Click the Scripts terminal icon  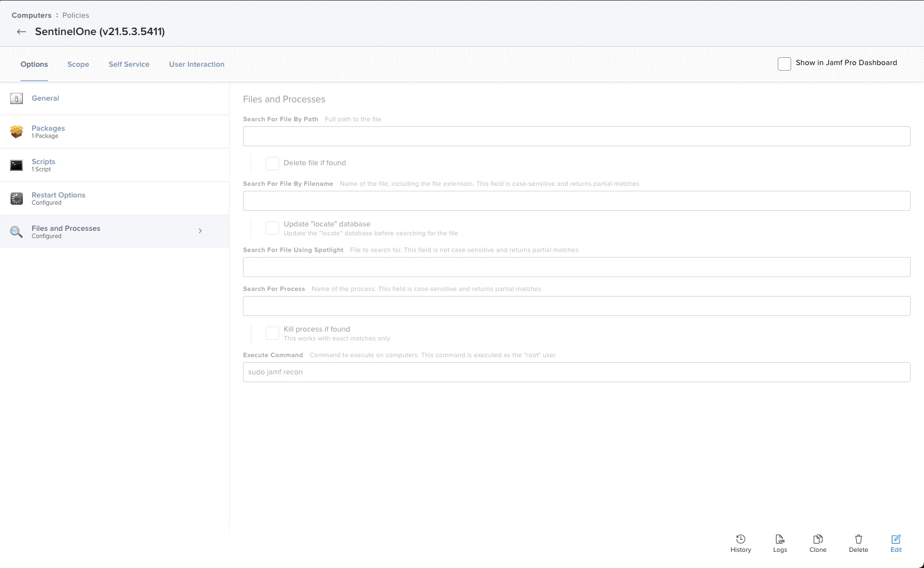pyautogui.click(x=17, y=165)
